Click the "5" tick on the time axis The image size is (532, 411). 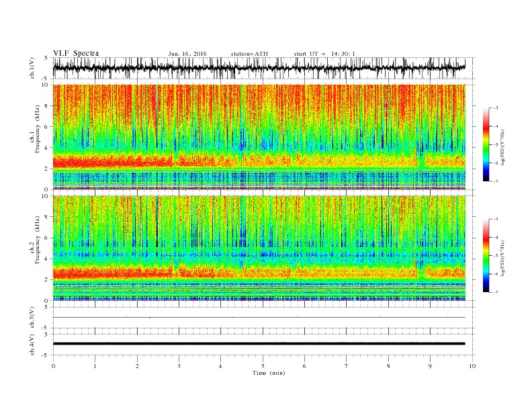click(263, 366)
